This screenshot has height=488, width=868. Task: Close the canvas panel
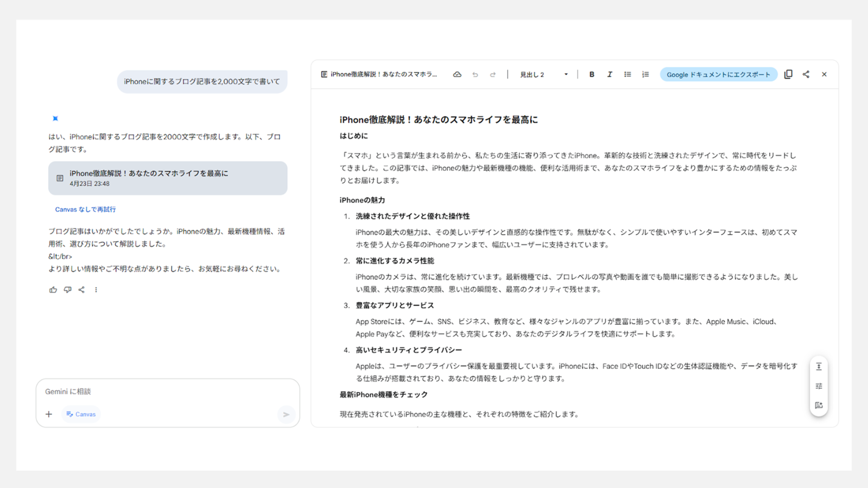(824, 74)
